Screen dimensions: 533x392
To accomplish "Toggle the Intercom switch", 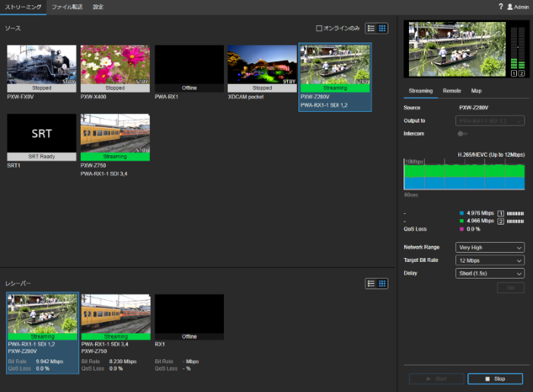I will pyautogui.click(x=462, y=133).
